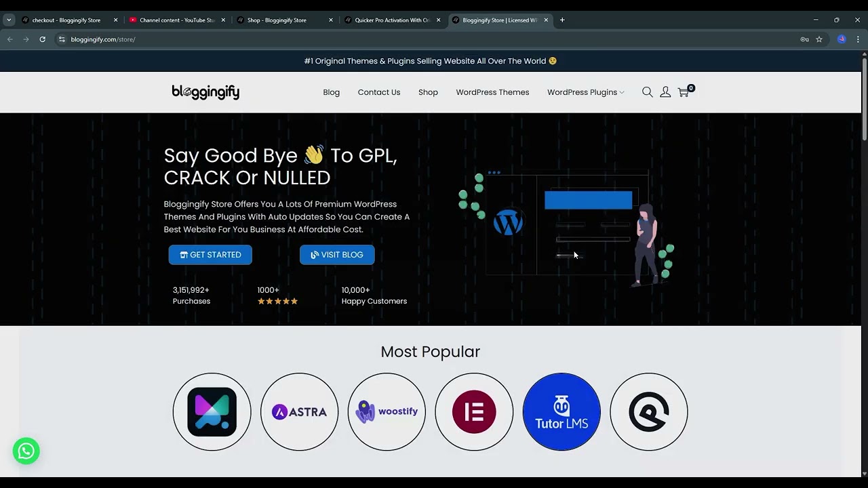Open the password key icon in address bar
868x488 pixels.
[x=804, y=39]
